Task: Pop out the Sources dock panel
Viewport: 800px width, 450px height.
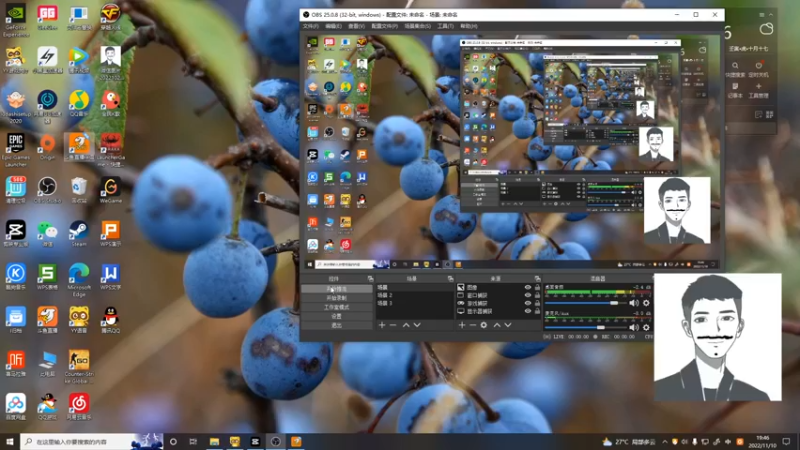Action: pyautogui.click(x=537, y=279)
